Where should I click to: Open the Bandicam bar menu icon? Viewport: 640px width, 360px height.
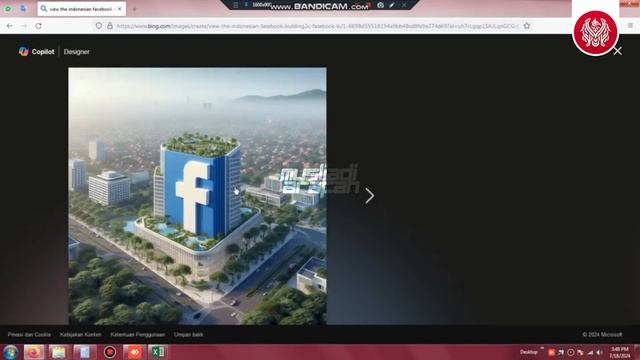236,5
